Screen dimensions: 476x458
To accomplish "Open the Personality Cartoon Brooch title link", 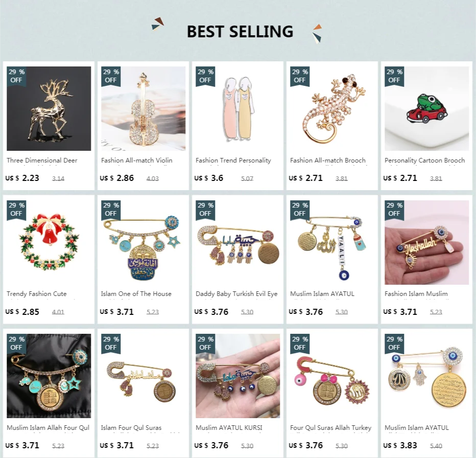I will (424, 160).
